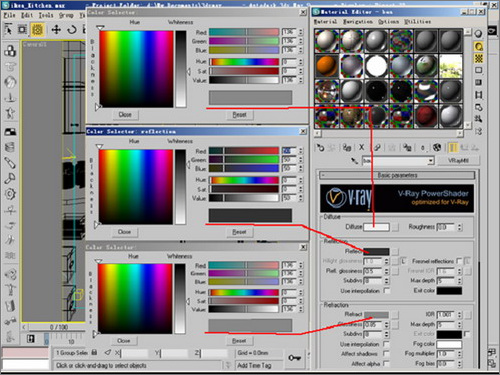Screen dimensions: 500x375
Task: Click Reset Map X icon
Action: coord(362,147)
